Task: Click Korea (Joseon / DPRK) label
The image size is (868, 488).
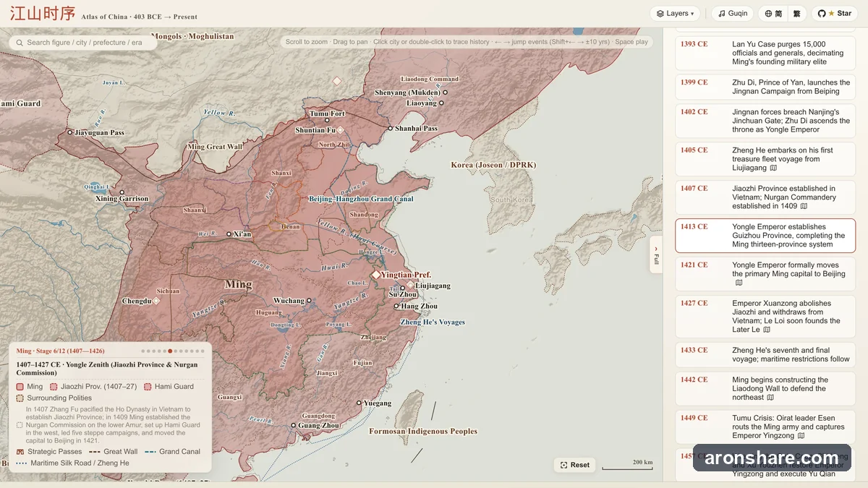Action: [493, 165]
